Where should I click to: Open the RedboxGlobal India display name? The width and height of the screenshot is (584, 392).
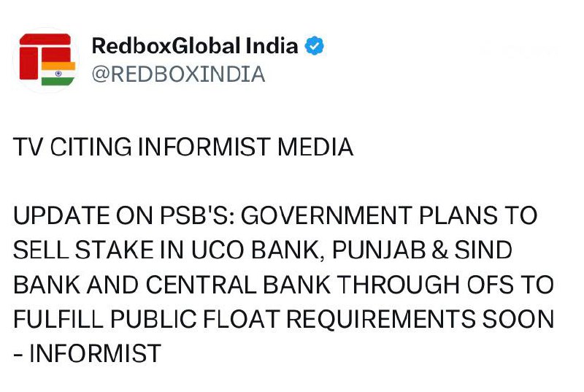click(x=194, y=46)
